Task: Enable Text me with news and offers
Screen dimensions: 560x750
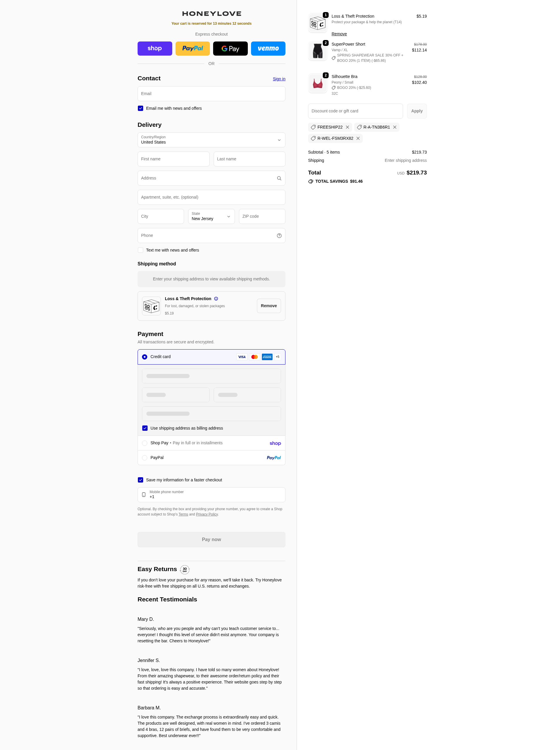Action: (141, 250)
